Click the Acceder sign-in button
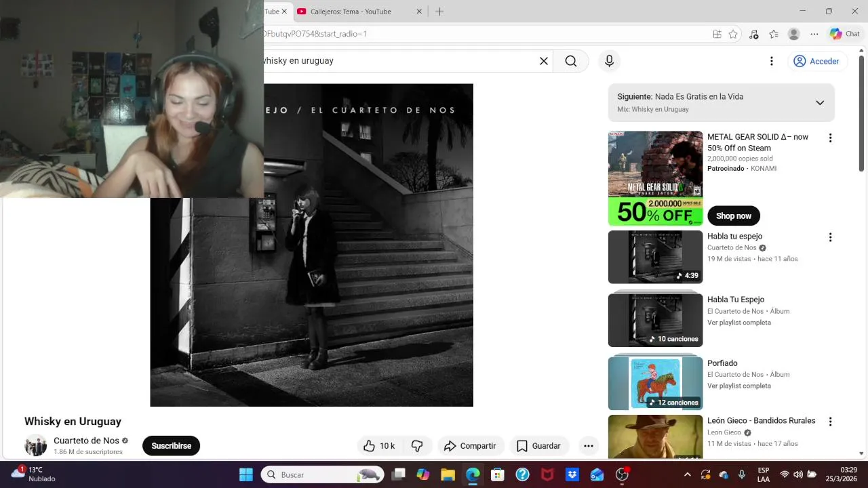 816,61
